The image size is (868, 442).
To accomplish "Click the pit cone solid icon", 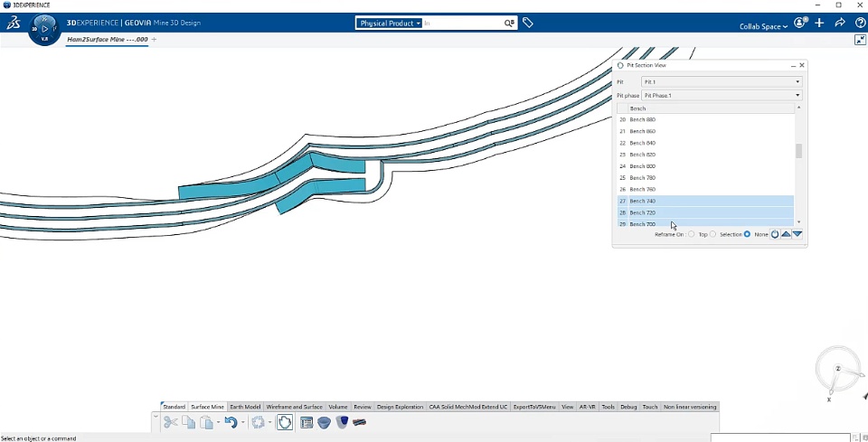I will click(x=342, y=423).
